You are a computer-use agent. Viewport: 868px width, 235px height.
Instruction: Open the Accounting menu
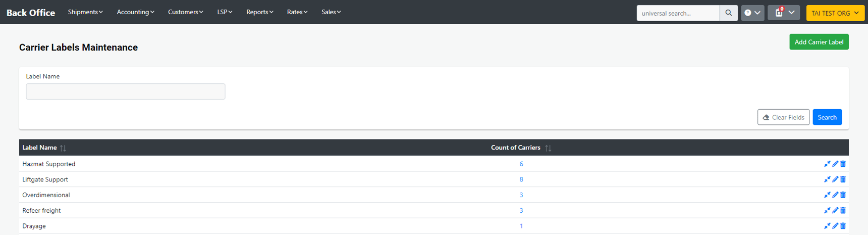[135, 12]
